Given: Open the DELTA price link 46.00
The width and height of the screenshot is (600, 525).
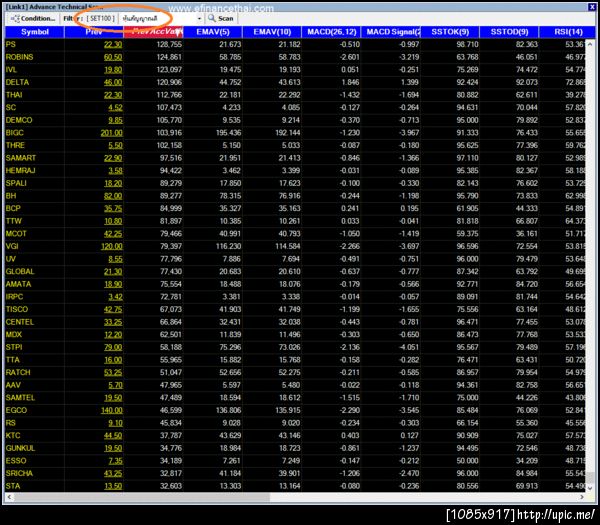Looking at the screenshot, I should (113, 82).
